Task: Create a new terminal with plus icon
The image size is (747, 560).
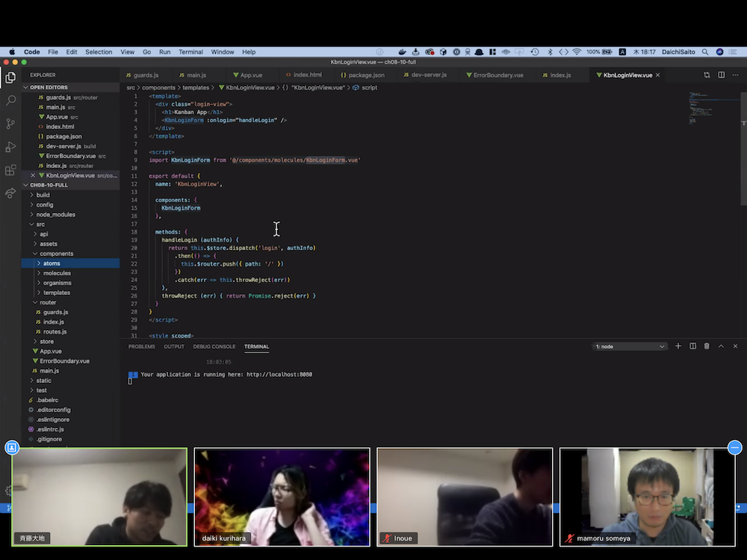Action: pyautogui.click(x=678, y=346)
